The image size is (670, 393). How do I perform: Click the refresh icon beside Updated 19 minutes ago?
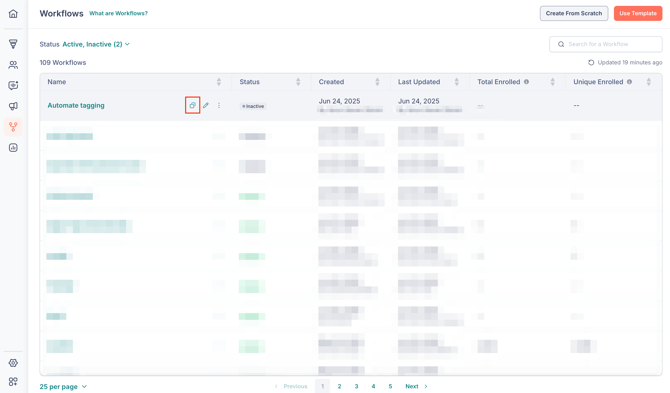tap(591, 62)
